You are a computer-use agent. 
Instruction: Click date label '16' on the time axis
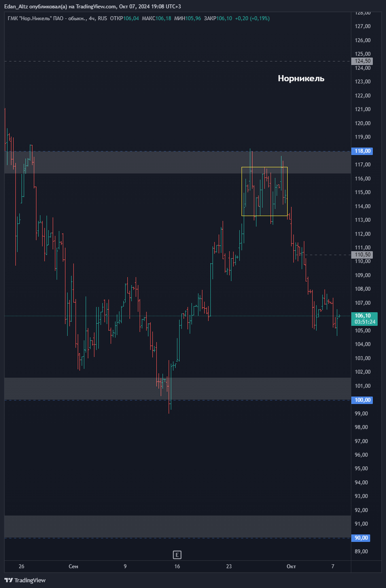(177, 566)
